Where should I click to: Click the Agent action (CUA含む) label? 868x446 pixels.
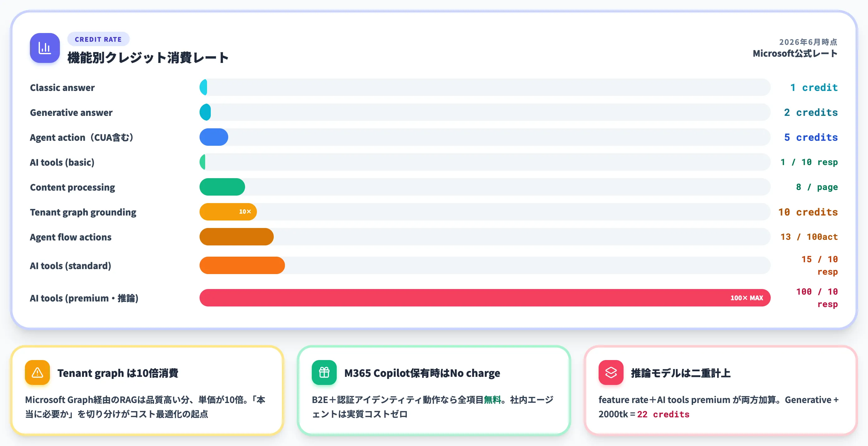[82, 137]
